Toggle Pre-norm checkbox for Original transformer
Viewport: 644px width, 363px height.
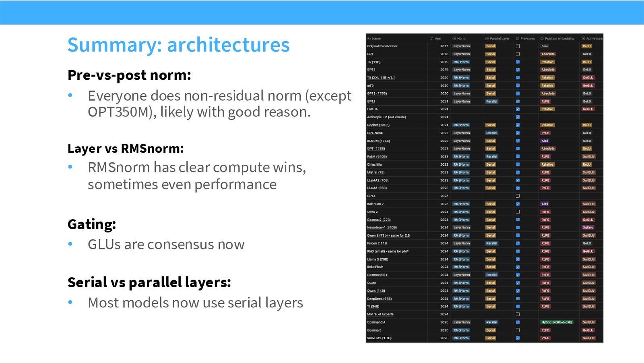[518, 46]
